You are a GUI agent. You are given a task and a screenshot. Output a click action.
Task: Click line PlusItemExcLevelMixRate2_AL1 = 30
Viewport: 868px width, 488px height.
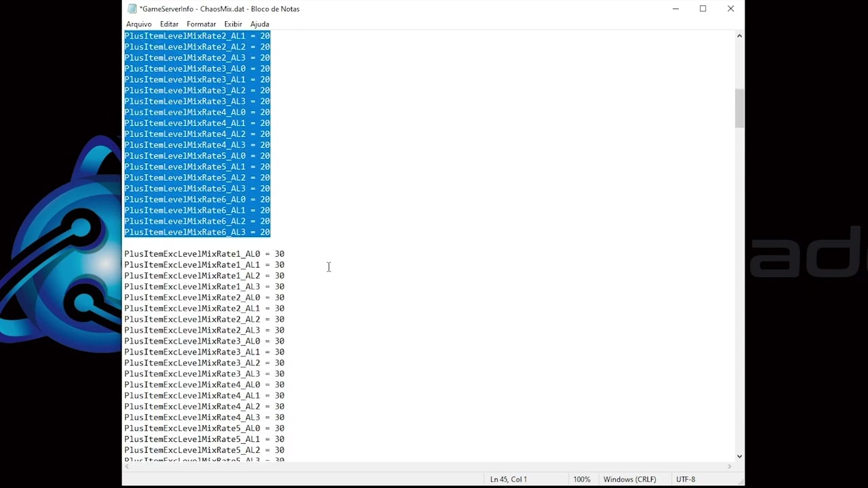click(x=204, y=308)
